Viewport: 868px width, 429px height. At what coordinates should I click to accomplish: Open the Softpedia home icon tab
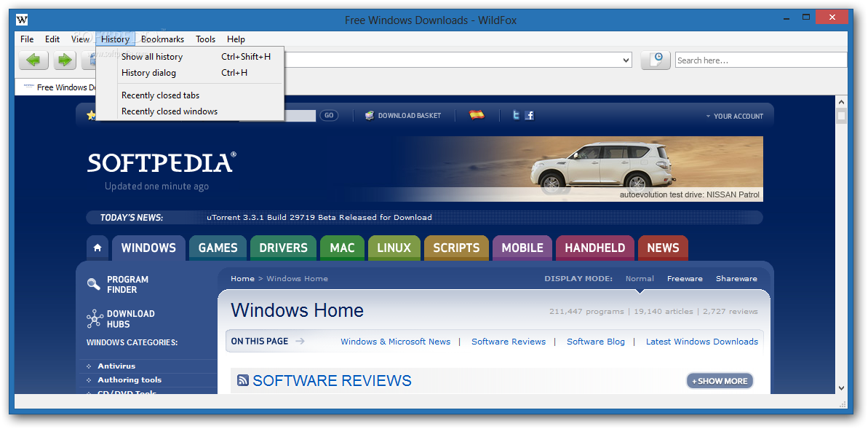(97, 248)
